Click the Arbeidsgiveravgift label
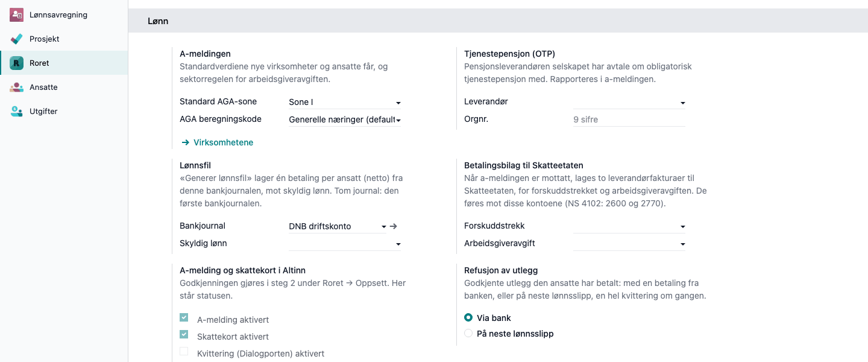Image resolution: width=868 pixels, height=362 pixels. (x=500, y=243)
